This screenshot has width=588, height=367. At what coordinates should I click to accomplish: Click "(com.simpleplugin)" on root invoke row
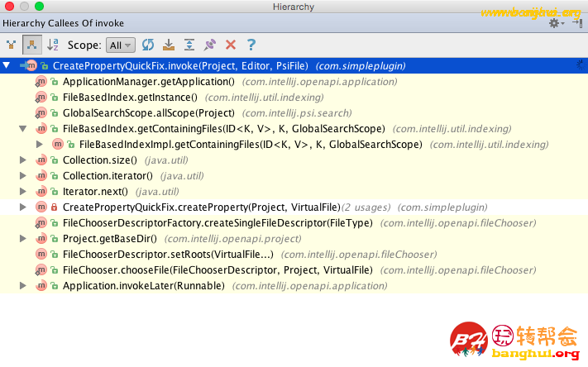click(361, 66)
